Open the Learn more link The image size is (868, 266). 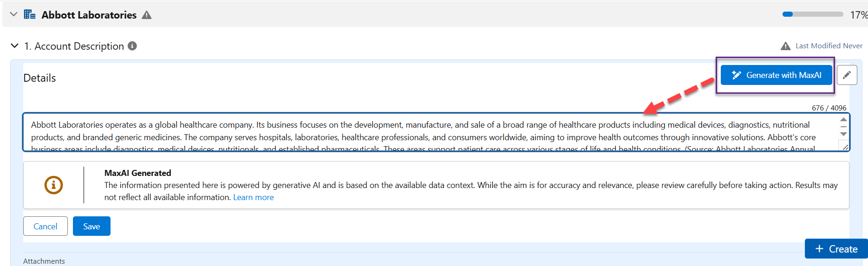pyautogui.click(x=253, y=197)
